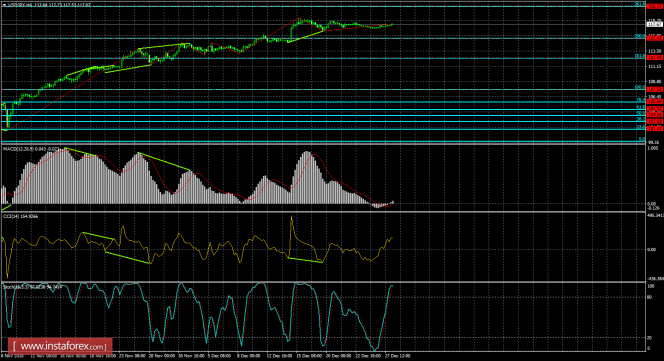Click the 161.8 Fibonacci level label

[x=640, y=56]
